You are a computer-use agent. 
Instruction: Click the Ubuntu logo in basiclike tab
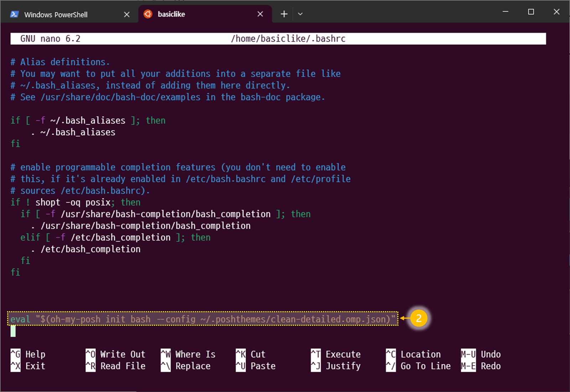coord(148,14)
